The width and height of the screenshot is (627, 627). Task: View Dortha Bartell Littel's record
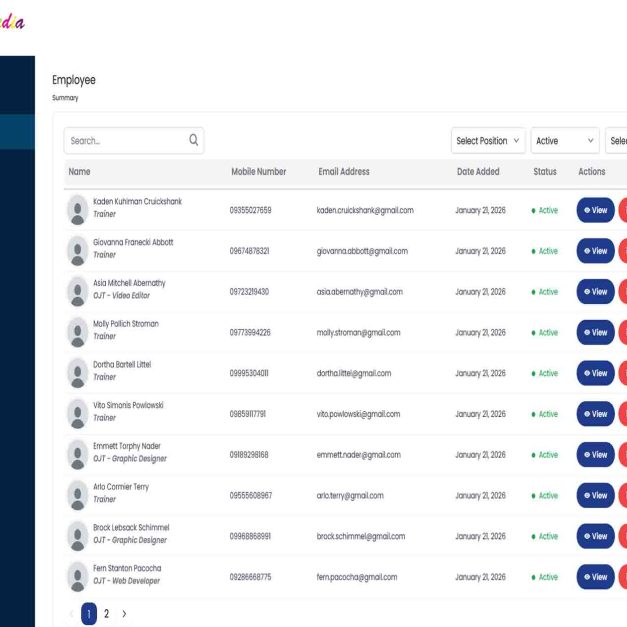point(595,373)
